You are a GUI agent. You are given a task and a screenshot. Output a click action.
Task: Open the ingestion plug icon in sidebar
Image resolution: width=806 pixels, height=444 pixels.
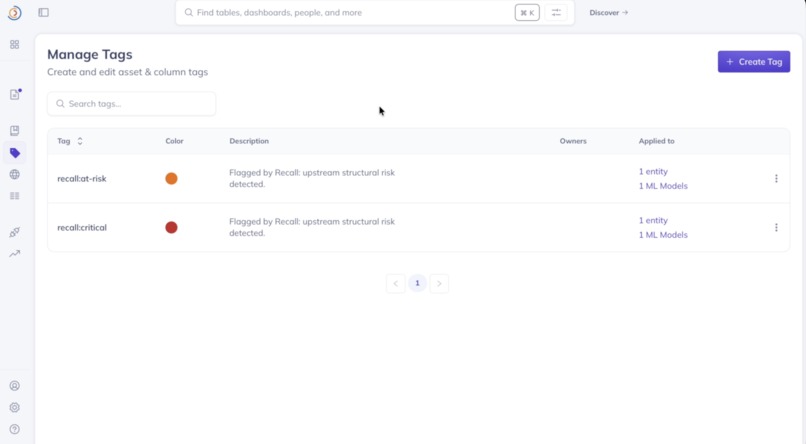pyautogui.click(x=14, y=232)
